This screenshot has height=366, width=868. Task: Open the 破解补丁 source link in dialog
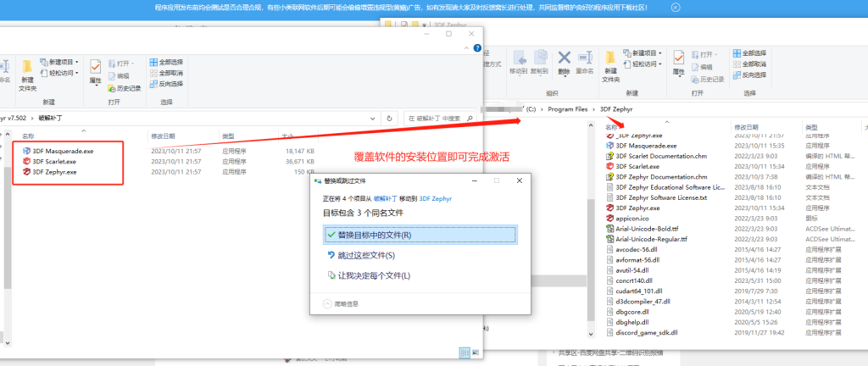pyautogui.click(x=386, y=198)
